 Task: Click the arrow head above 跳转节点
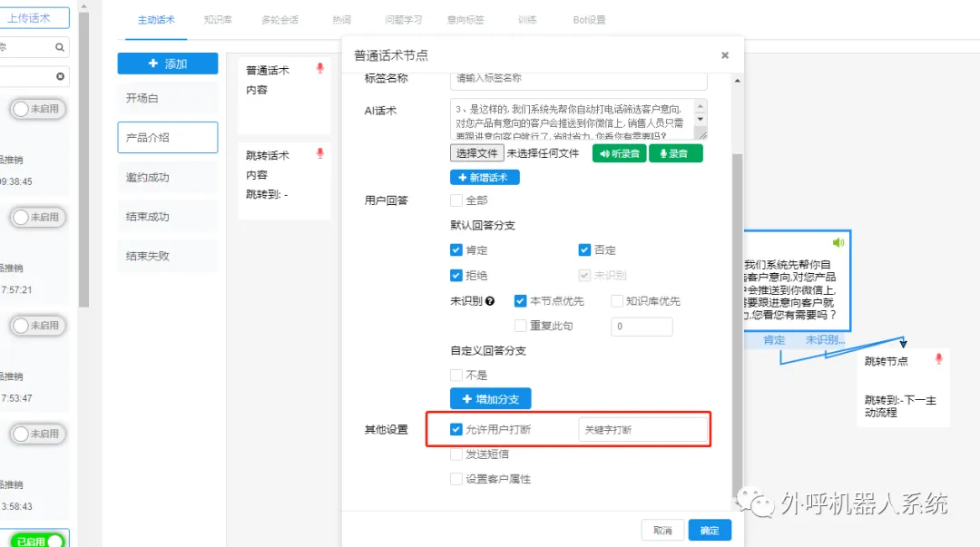pyautogui.click(x=903, y=343)
